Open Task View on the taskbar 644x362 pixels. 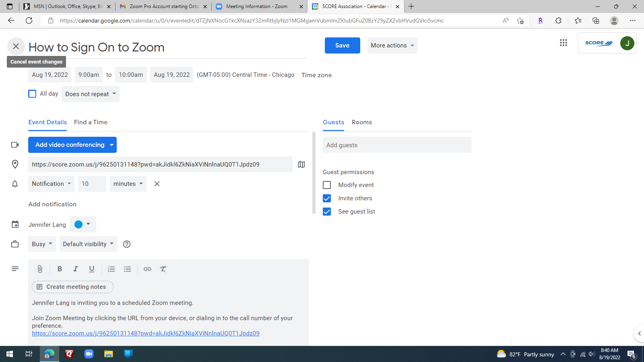tap(29, 354)
